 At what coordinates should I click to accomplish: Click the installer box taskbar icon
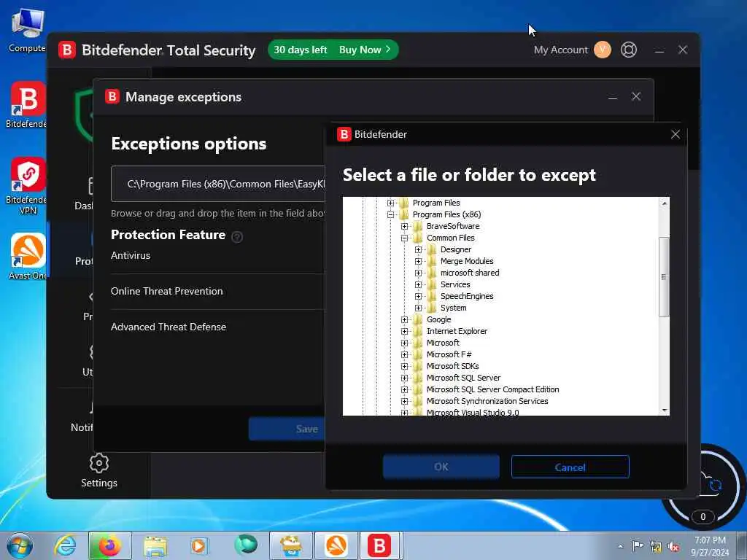[291, 545]
